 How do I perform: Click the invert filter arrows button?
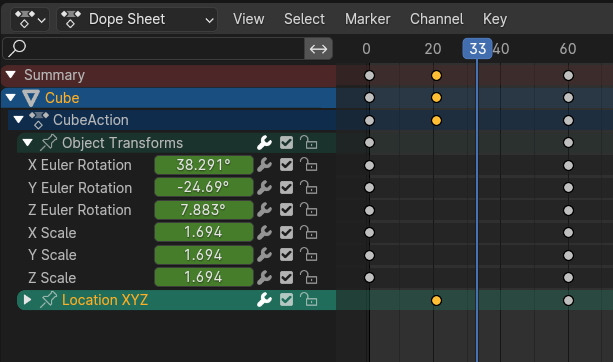(318, 49)
